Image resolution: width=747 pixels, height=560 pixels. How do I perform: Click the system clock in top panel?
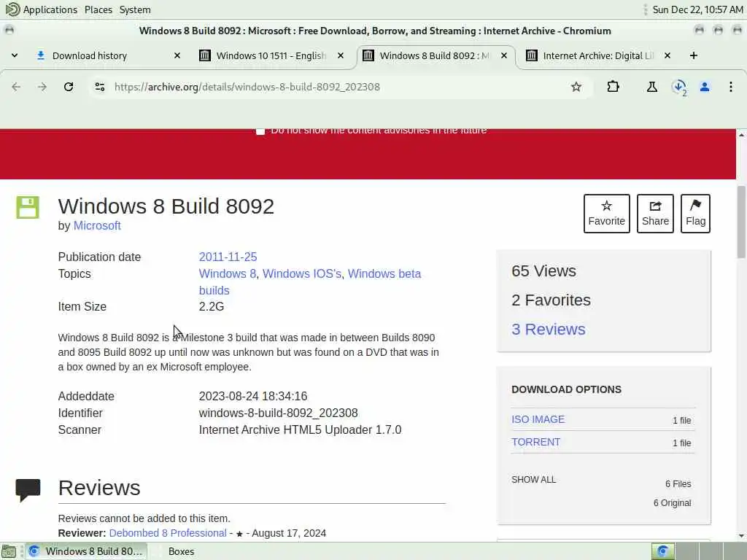coord(697,9)
